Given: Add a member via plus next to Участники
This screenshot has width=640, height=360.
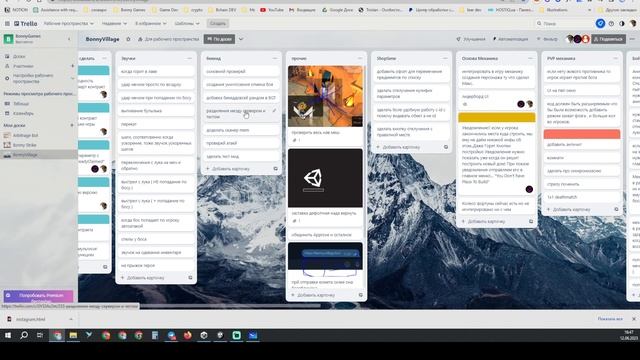Looking at the screenshot, I should [x=73, y=66].
